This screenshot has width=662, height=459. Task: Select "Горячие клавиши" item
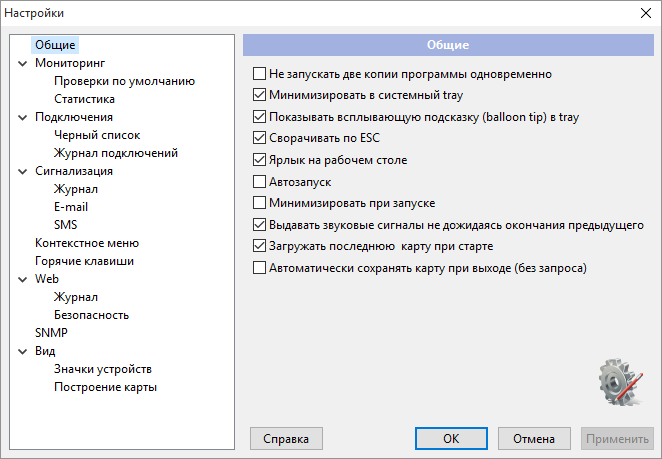pyautogui.click(x=84, y=261)
